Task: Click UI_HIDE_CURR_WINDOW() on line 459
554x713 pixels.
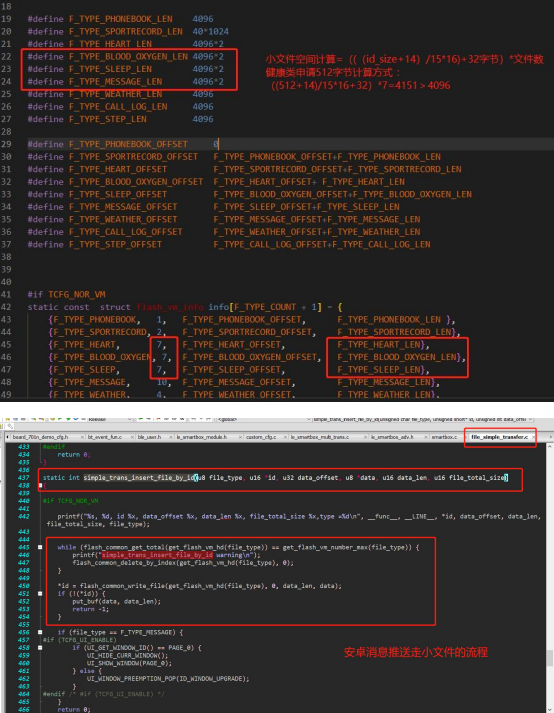Action: point(127,655)
